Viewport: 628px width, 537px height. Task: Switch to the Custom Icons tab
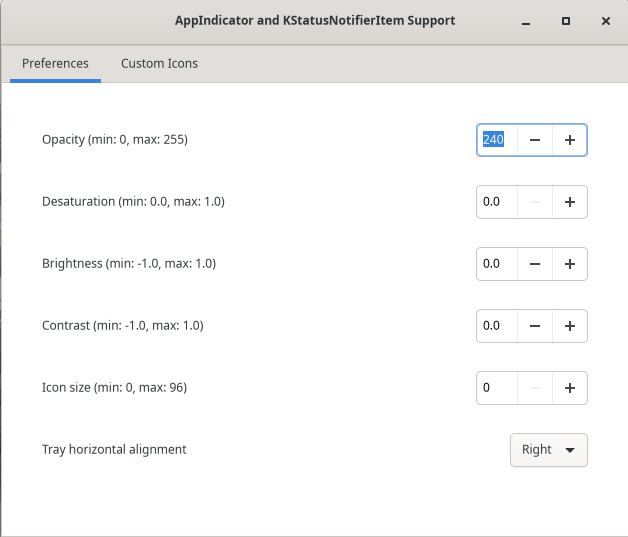[x=159, y=63]
